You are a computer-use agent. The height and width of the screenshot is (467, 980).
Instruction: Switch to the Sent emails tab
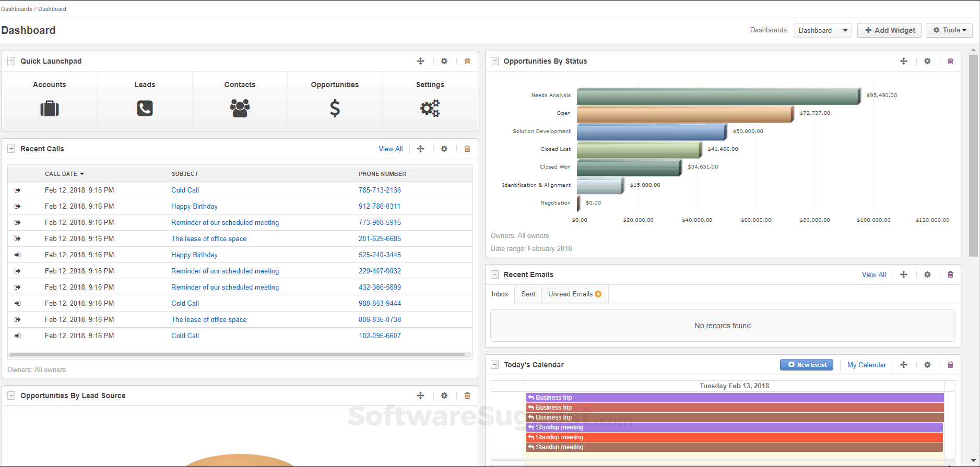click(528, 294)
